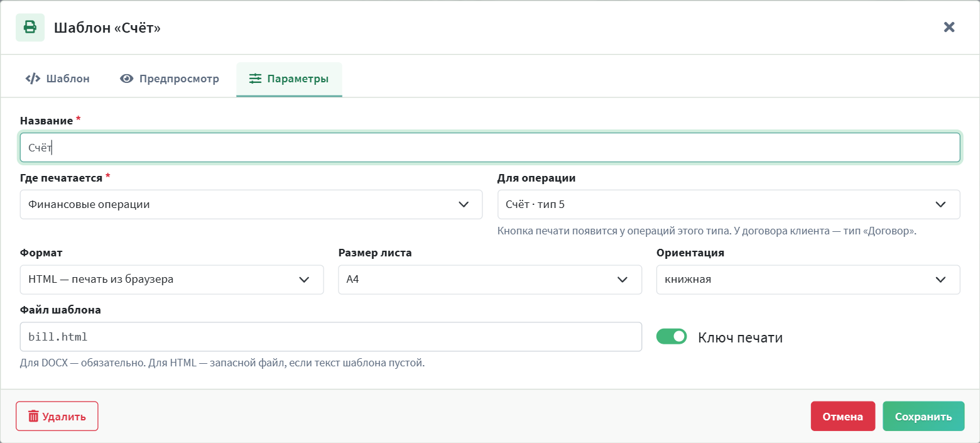The height and width of the screenshot is (443, 980).
Task: Focus the Название input field
Action: pos(490,148)
